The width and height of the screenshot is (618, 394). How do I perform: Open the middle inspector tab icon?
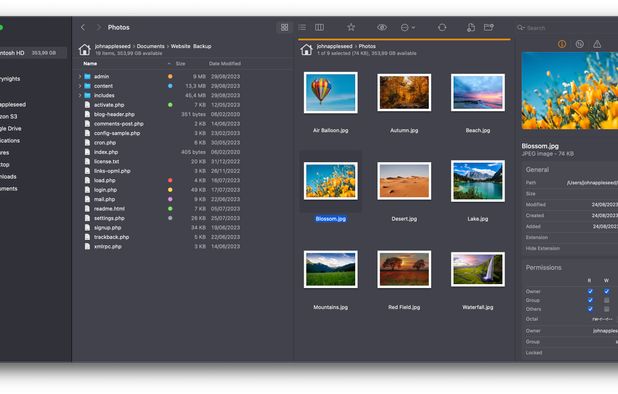coord(579,44)
